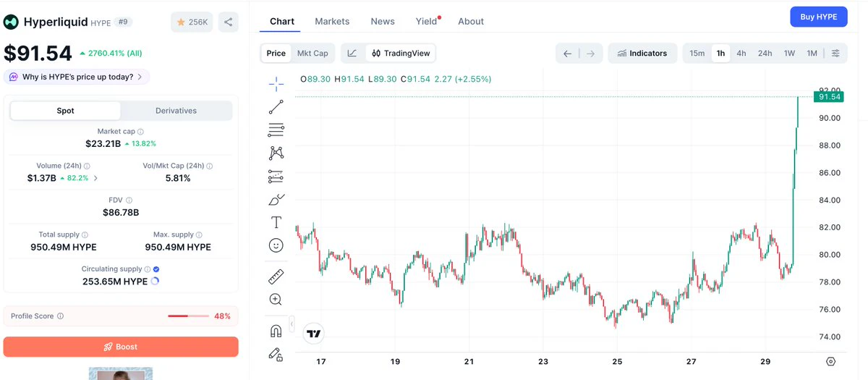Click the $23.21B market cap value

(x=103, y=144)
